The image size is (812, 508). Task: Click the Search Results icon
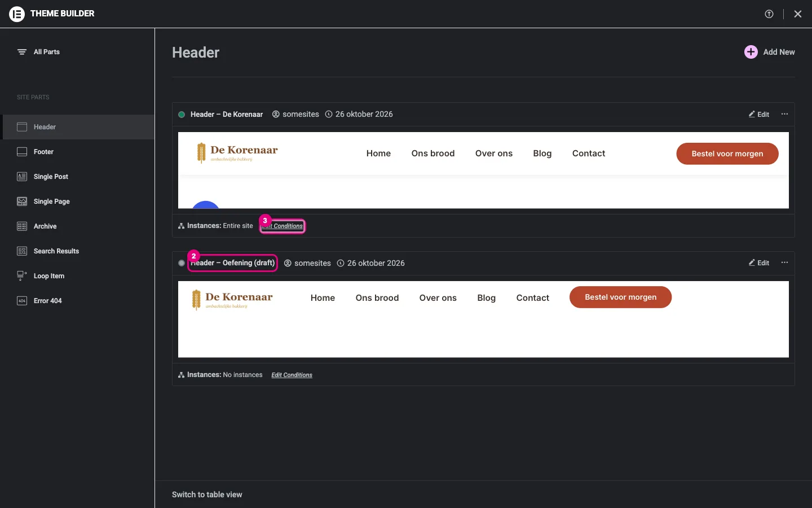[x=22, y=251]
